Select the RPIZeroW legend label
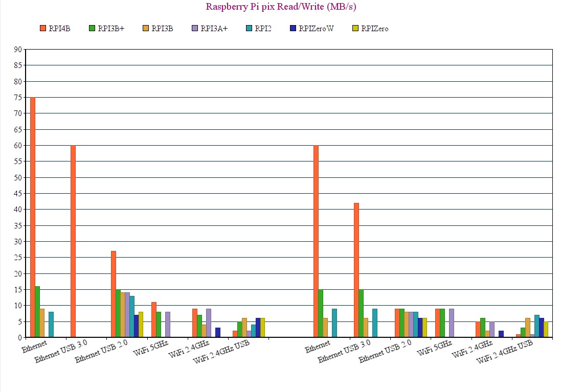Image resolution: width=561 pixels, height=392 pixels. 316,29
